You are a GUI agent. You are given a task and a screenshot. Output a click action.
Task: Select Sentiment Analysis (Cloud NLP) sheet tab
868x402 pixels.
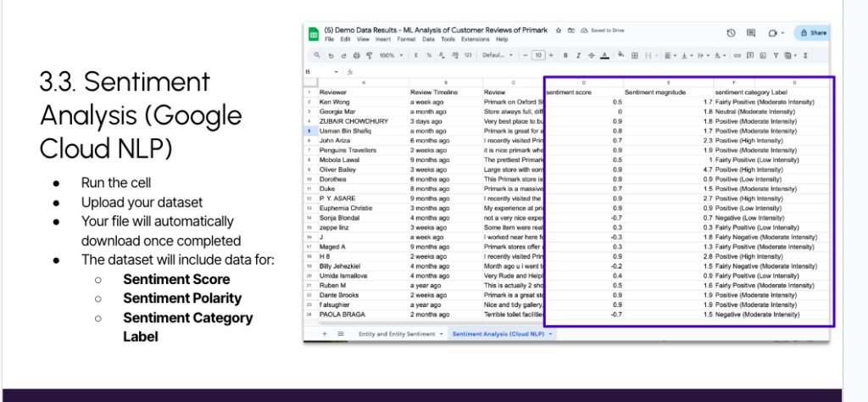[x=498, y=334]
